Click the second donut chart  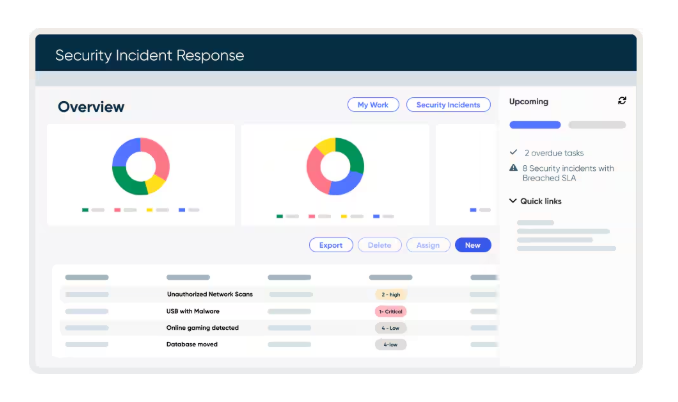(334, 166)
